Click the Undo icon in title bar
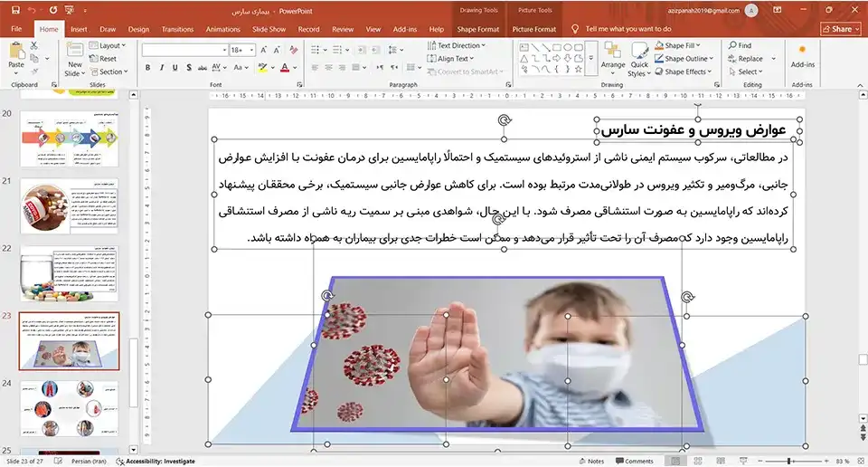 pyautogui.click(x=32, y=10)
